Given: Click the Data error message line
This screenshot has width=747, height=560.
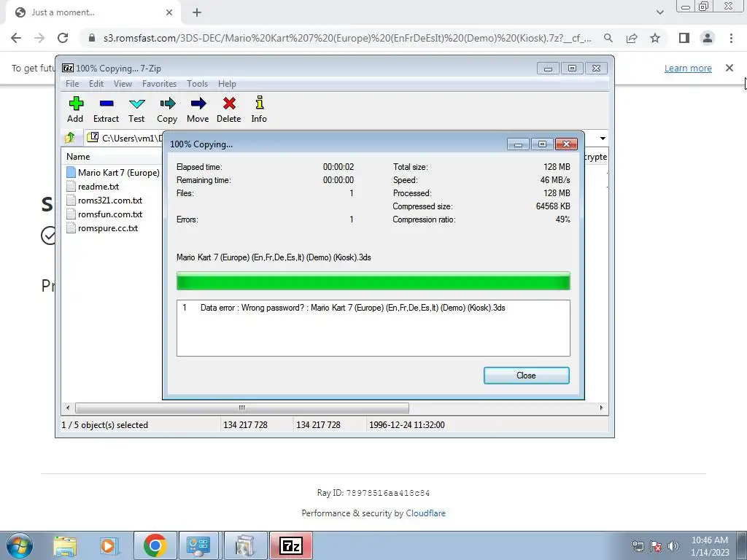Looking at the screenshot, I should (352, 308).
